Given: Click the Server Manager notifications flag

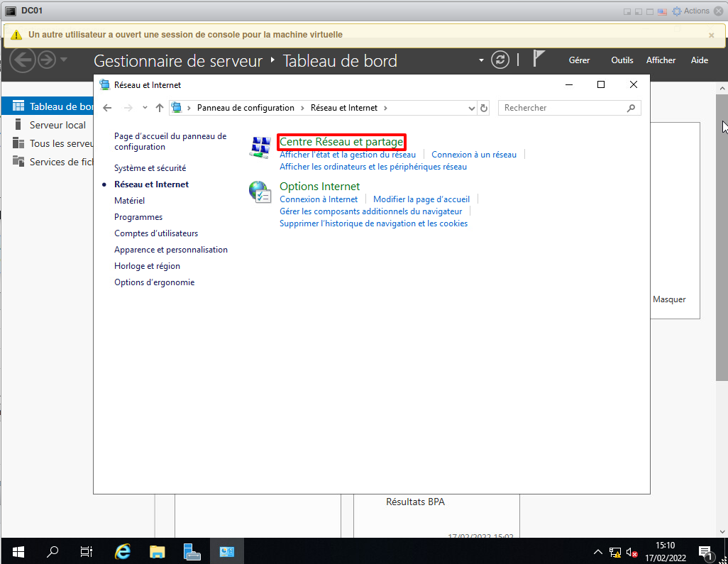Looking at the screenshot, I should click(539, 60).
